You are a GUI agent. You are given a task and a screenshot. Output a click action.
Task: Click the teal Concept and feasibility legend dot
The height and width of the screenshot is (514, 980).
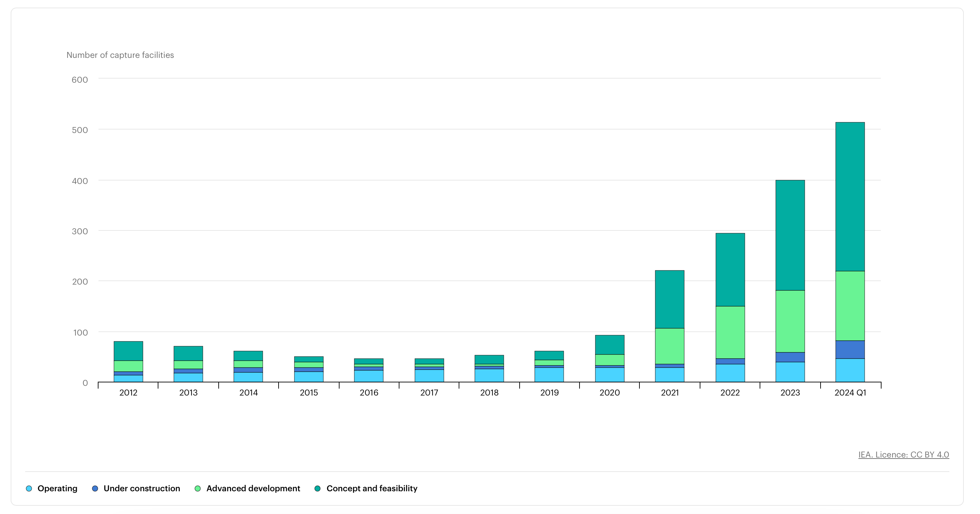tap(318, 489)
